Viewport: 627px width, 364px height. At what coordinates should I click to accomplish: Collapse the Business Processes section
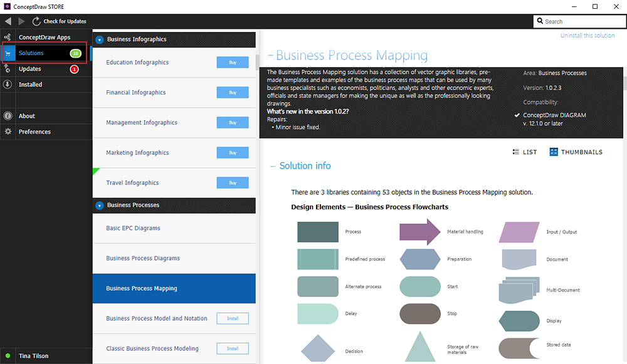coord(100,205)
